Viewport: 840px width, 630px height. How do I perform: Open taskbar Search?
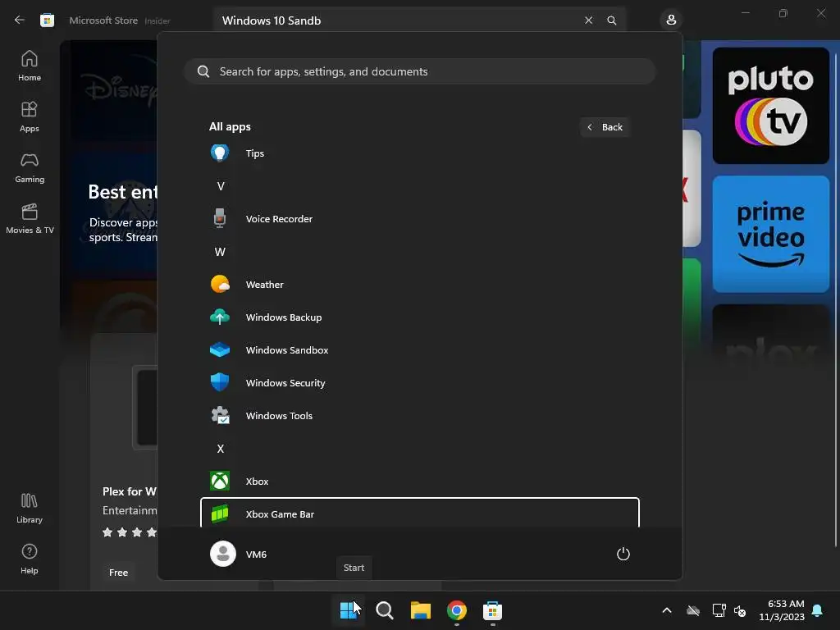coord(385,609)
